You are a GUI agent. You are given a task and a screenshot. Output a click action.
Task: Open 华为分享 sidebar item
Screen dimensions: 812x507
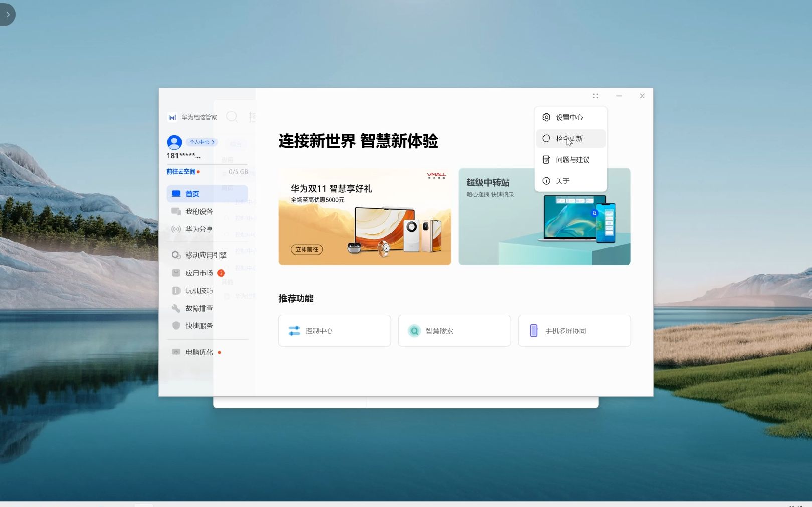pyautogui.click(x=207, y=229)
